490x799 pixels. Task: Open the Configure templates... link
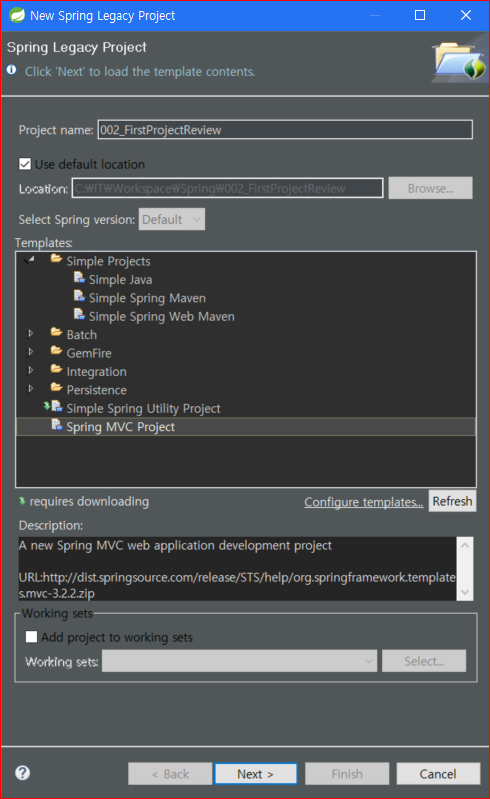[x=364, y=502]
